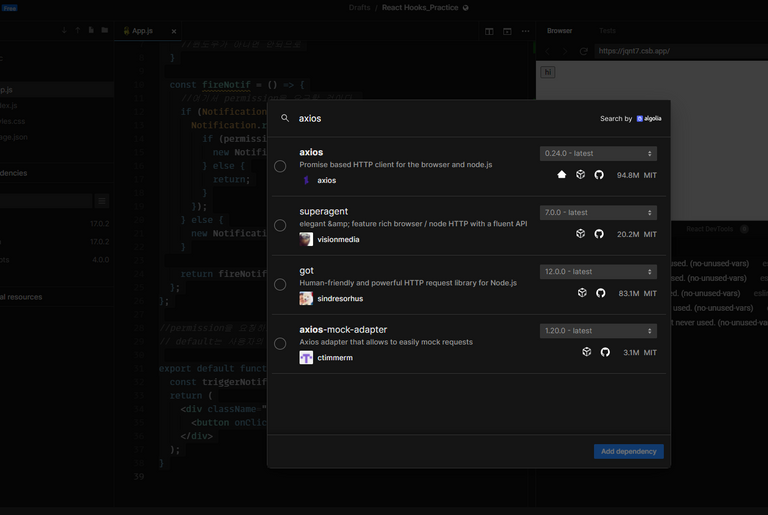Open the algolia link

(649, 119)
